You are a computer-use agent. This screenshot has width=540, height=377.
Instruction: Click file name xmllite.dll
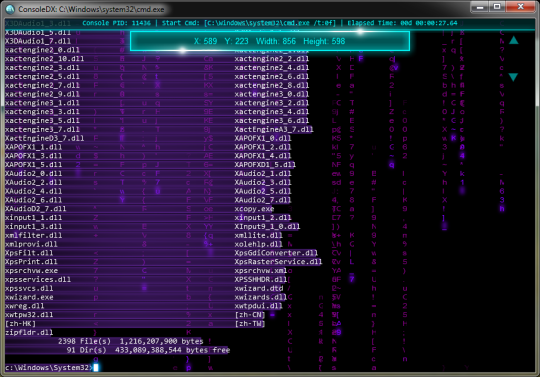point(258,235)
